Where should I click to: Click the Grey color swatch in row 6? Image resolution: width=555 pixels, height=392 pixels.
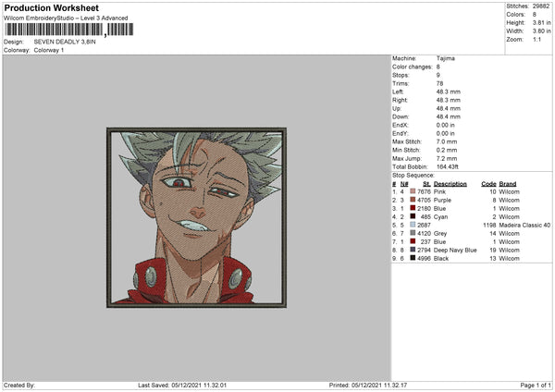[413, 233]
